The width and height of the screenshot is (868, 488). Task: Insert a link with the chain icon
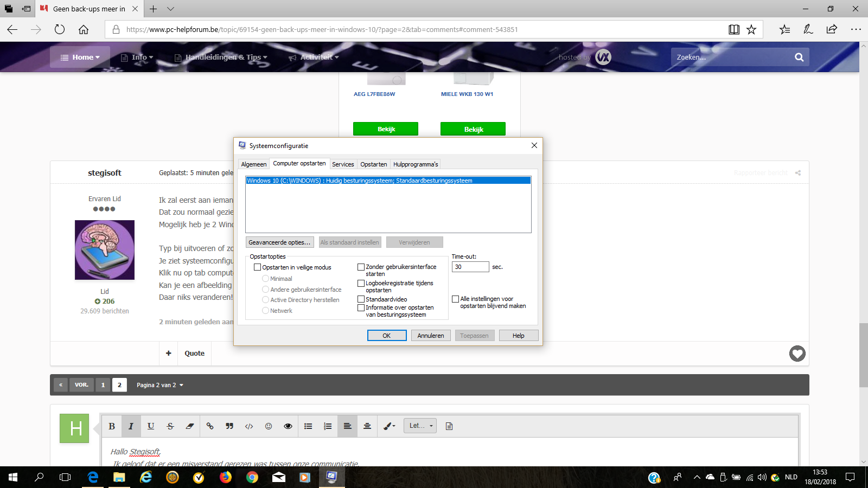click(x=210, y=426)
